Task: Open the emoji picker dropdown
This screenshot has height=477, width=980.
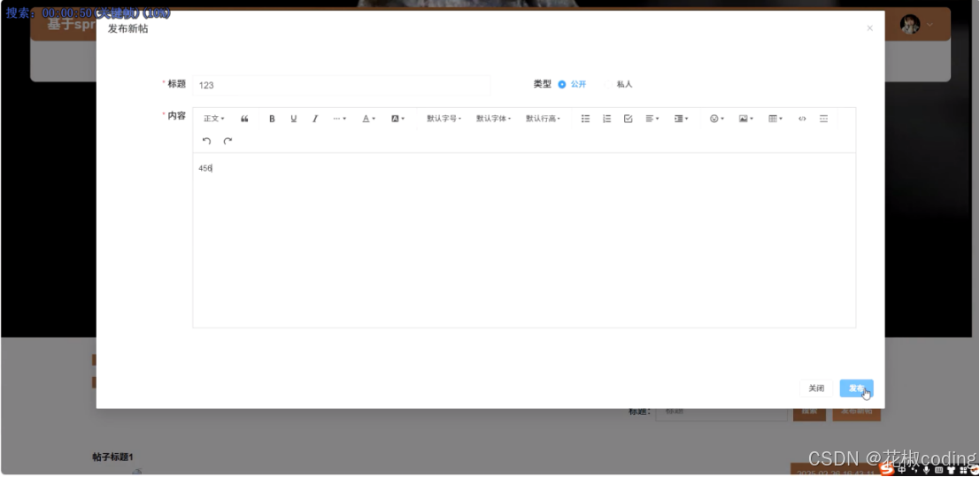Action: pos(717,119)
